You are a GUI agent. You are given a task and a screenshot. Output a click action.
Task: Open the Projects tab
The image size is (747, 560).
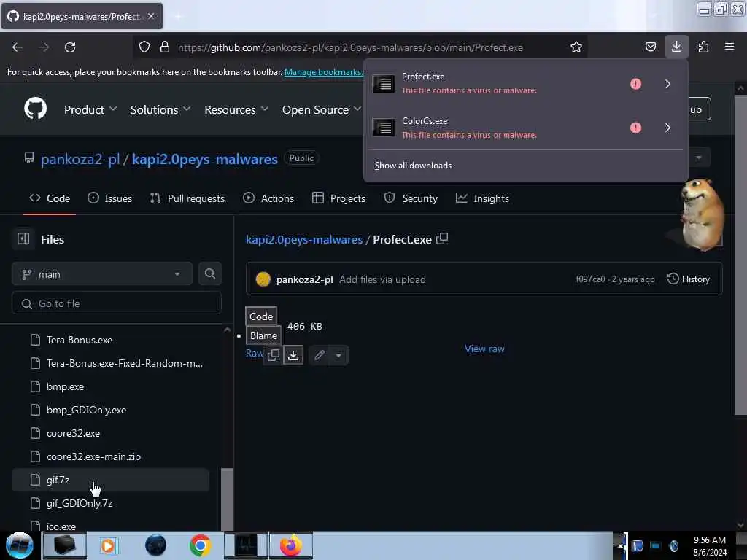338,198
